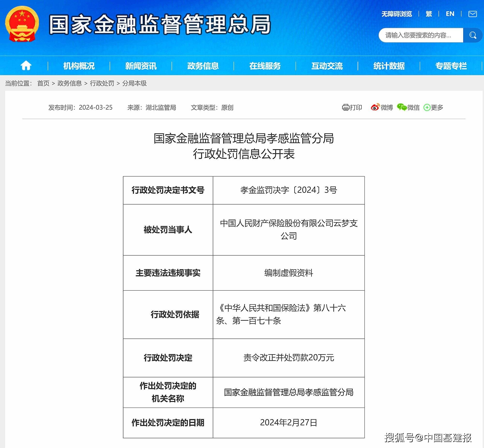Switch language to EN

pyautogui.click(x=450, y=14)
